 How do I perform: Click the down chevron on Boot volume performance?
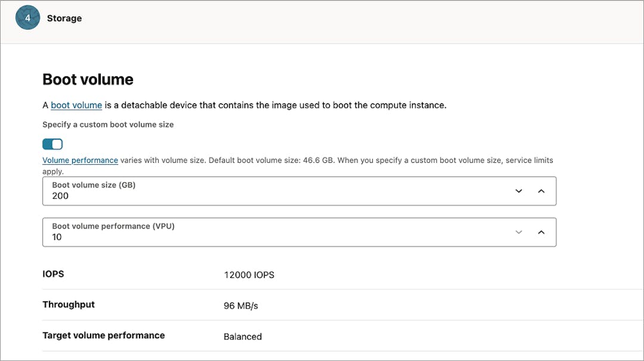518,232
